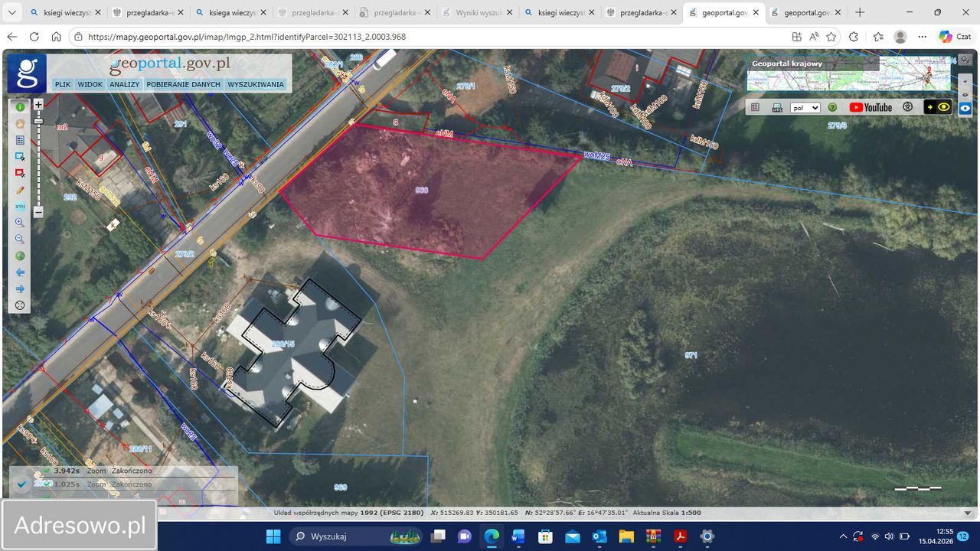Open Word from the taskbar
This screenshot has height=551, width=980.
click(x=519, y=536)
